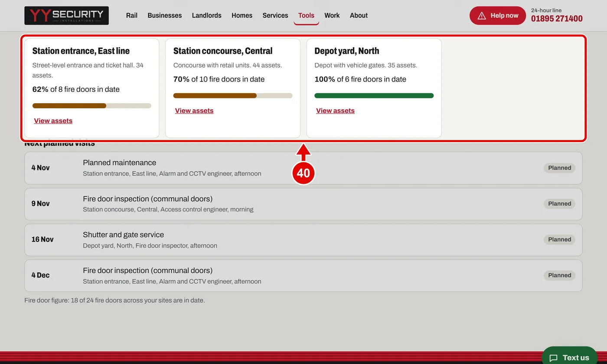Click the "4 Dec" visit date
This screenshot has height=364, width=607.
point(41,275)
